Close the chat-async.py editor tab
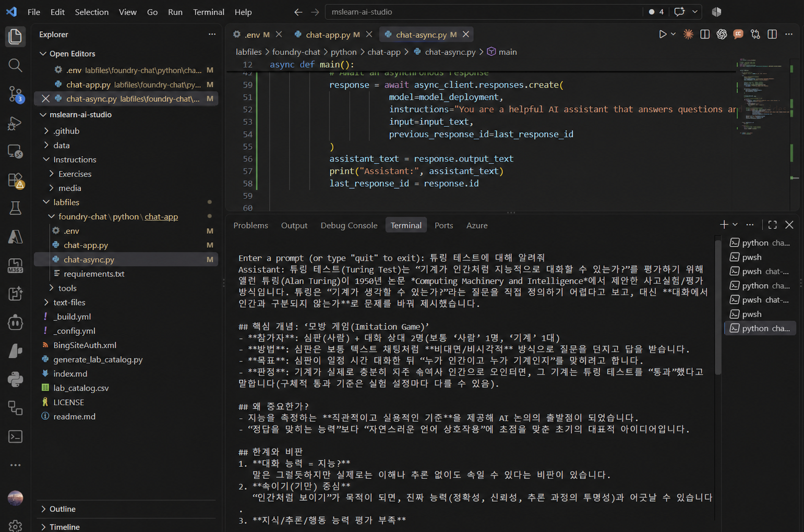804x532 pixels. [x=465, y=34]
